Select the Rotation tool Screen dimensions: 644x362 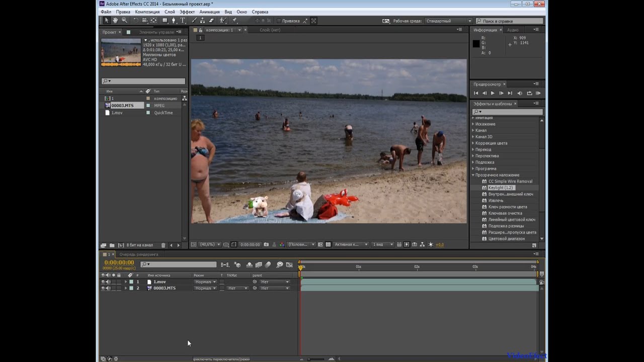(136, 21)
